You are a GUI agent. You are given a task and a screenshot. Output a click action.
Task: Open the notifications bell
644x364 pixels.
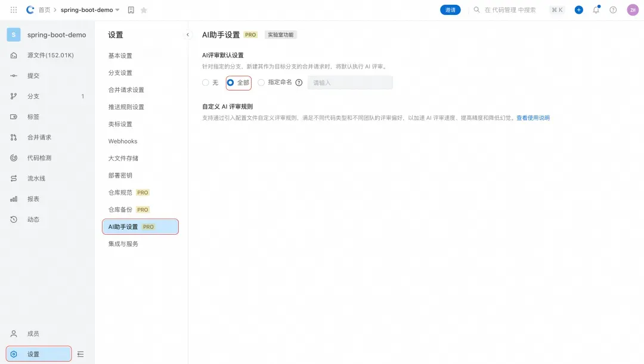click(596, 10)
